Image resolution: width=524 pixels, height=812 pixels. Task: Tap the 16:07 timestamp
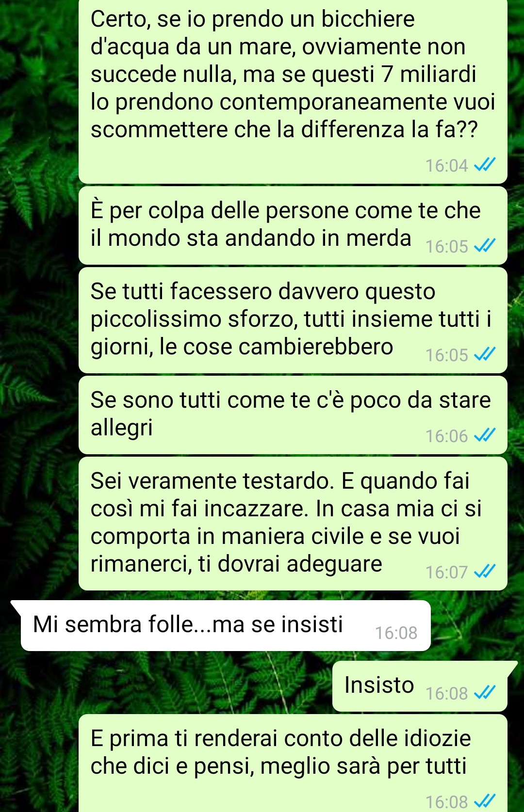446,572
